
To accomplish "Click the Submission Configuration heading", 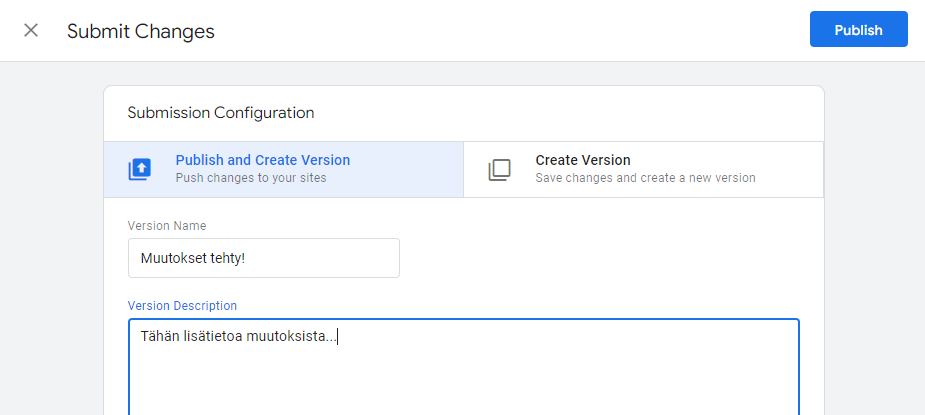I will pos(221,113).
